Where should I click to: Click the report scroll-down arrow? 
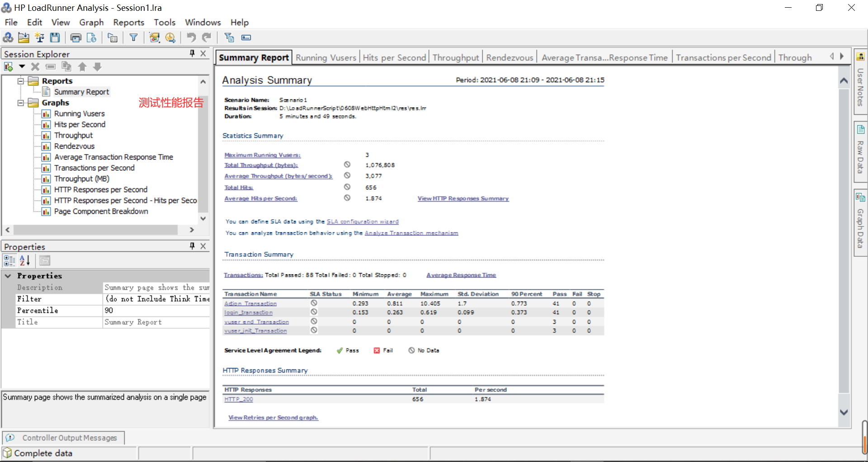[844, 412]
